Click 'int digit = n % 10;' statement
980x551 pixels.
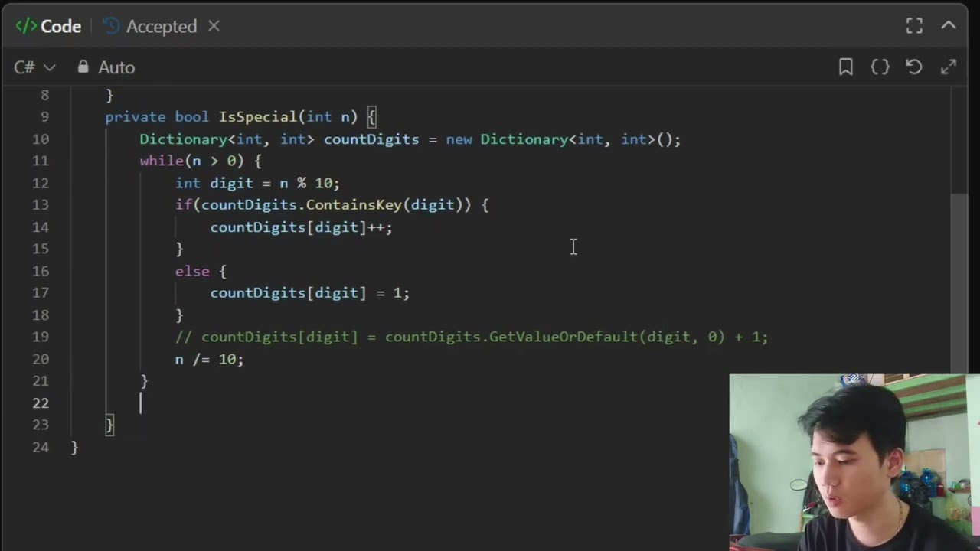pos(257,183)
